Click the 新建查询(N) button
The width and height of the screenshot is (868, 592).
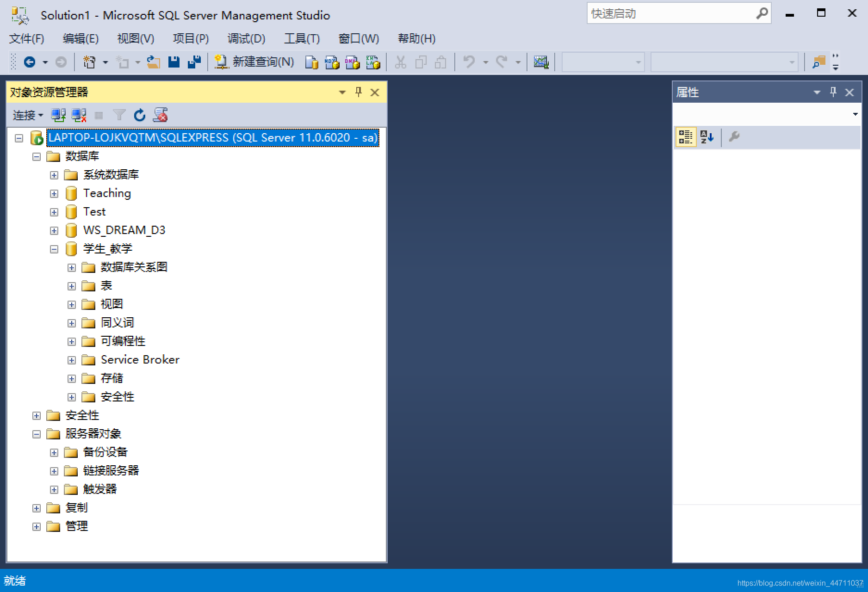click(x=254, y=62)
